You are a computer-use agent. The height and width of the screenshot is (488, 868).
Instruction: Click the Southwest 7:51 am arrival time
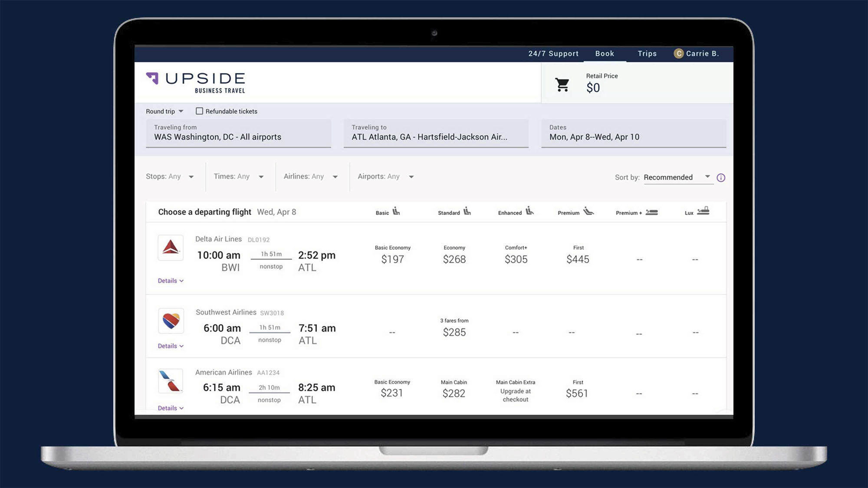[317, 328]
